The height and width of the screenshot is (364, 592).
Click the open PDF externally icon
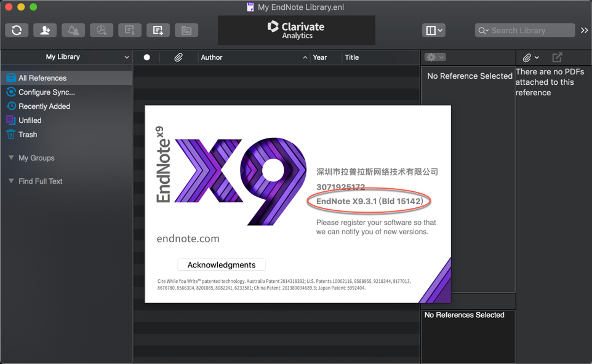[x=557, y=57]
